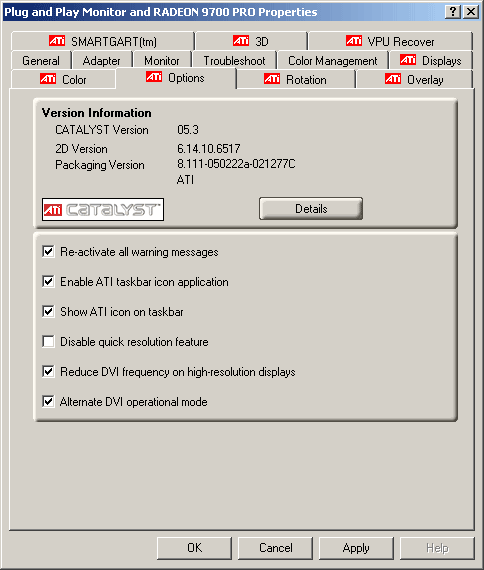Click the ATI icon on the Rotation tab

coord(272,79)
